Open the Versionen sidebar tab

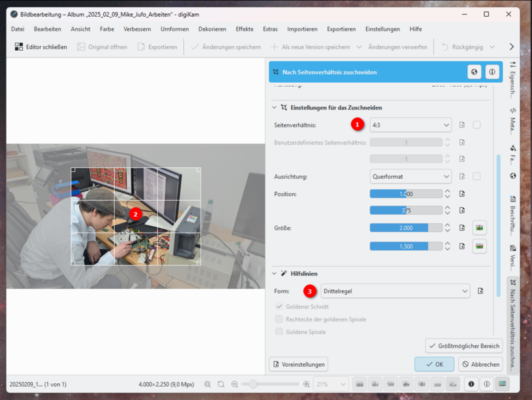click(513, 258)
